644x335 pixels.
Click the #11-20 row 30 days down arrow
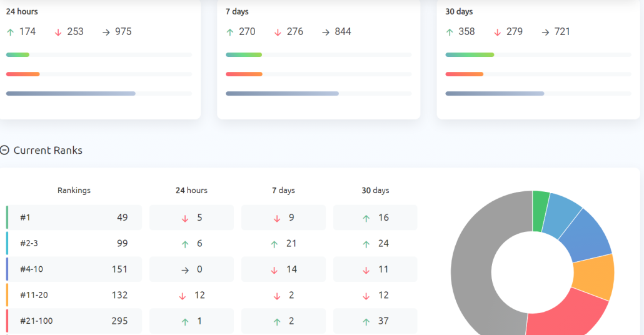[366, 296]
